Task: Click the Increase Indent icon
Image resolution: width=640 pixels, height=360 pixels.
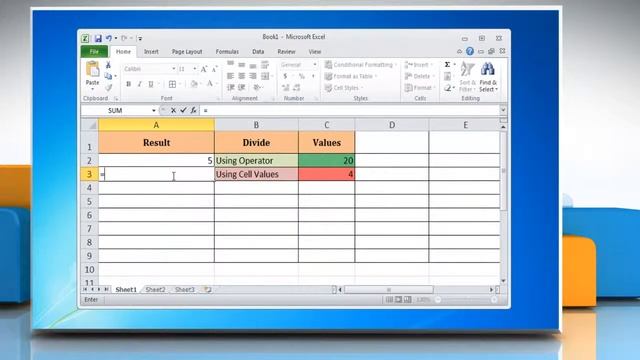Action: coord(242,87)
